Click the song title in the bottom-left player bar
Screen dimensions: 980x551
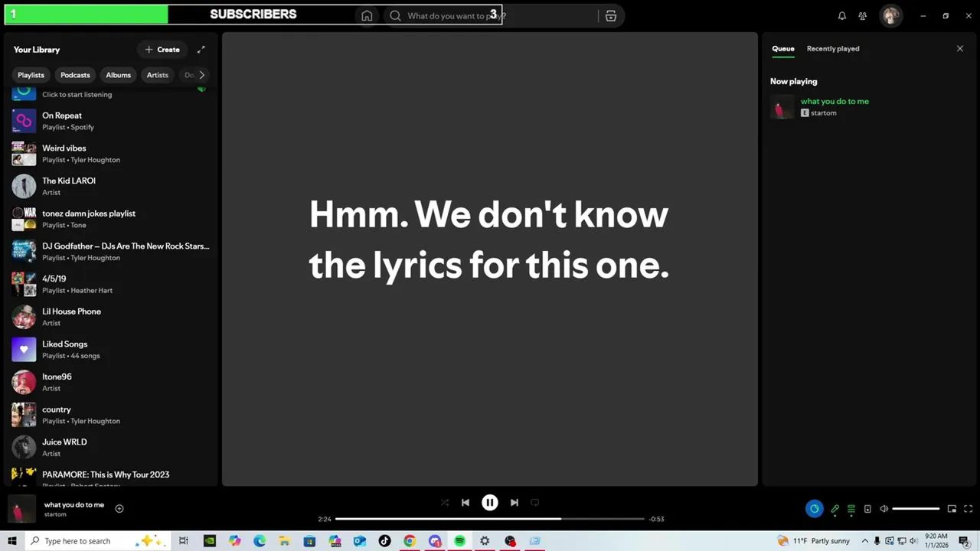click(x=74, y=505)
